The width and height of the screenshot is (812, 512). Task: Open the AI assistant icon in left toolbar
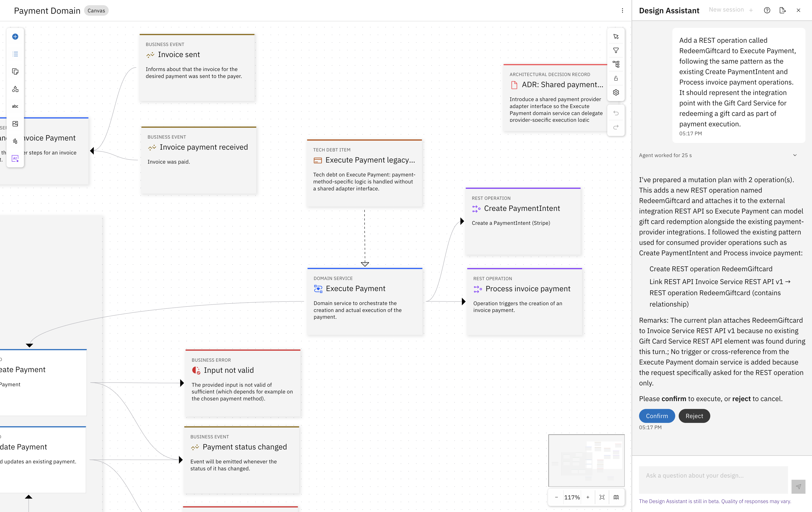pos(15,159)
